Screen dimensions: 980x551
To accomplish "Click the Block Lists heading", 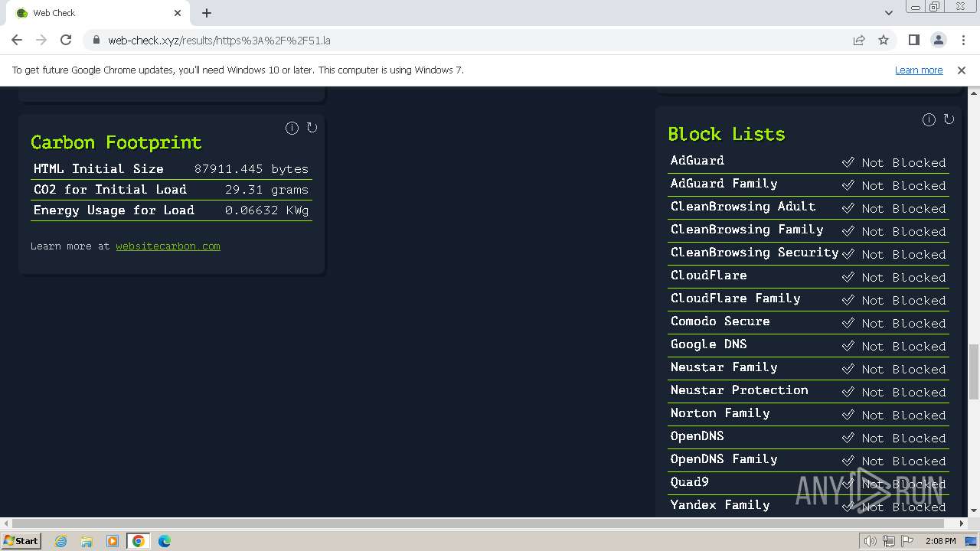I will point(727,134).
